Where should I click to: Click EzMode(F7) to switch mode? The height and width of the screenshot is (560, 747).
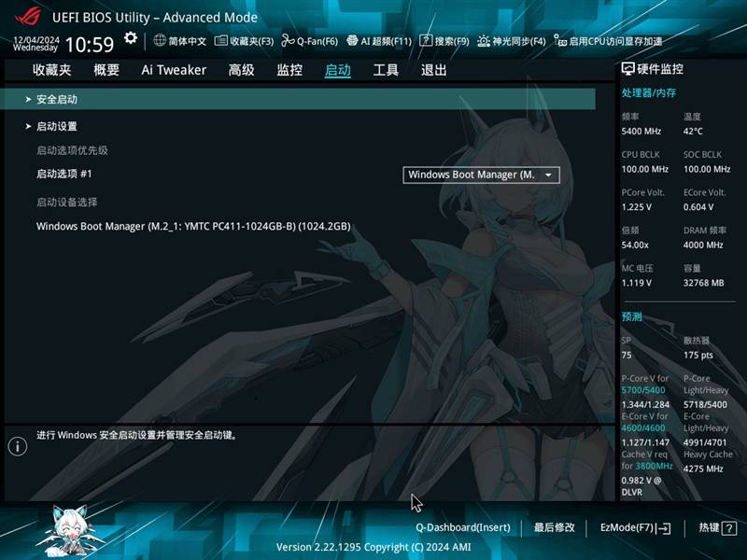pyautogui.click(x=635, y=528)
